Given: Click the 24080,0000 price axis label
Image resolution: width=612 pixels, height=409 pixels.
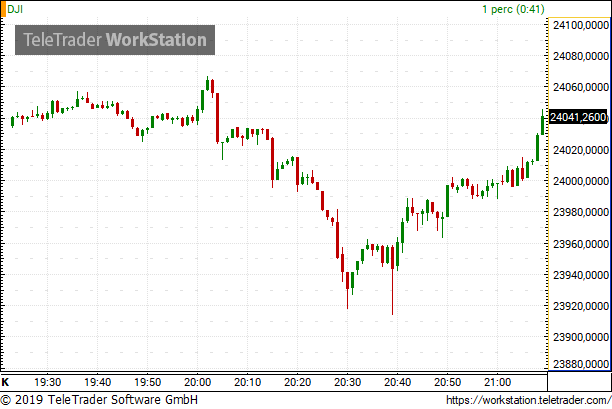Looking at the screenshot, I should 581,56.
